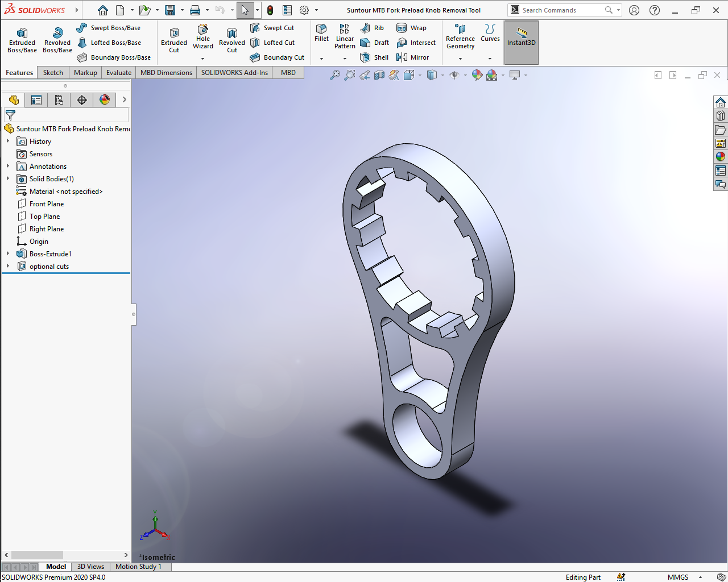Open the Section View tool

coord(379,75)
